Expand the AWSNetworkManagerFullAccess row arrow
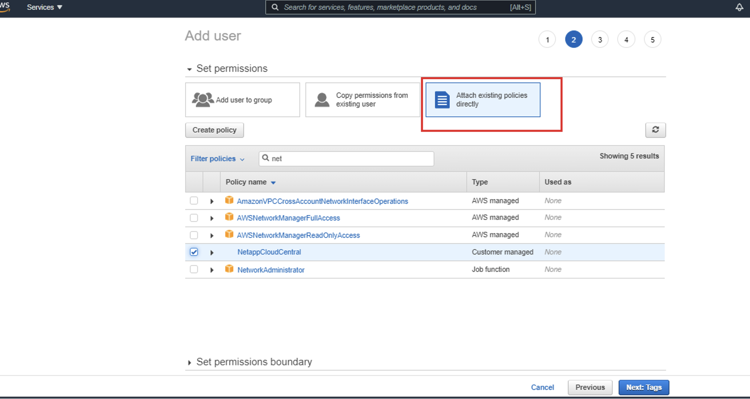The height and width of the screenshot is (399, 750). pyautogui.click(x=211, y=218)
